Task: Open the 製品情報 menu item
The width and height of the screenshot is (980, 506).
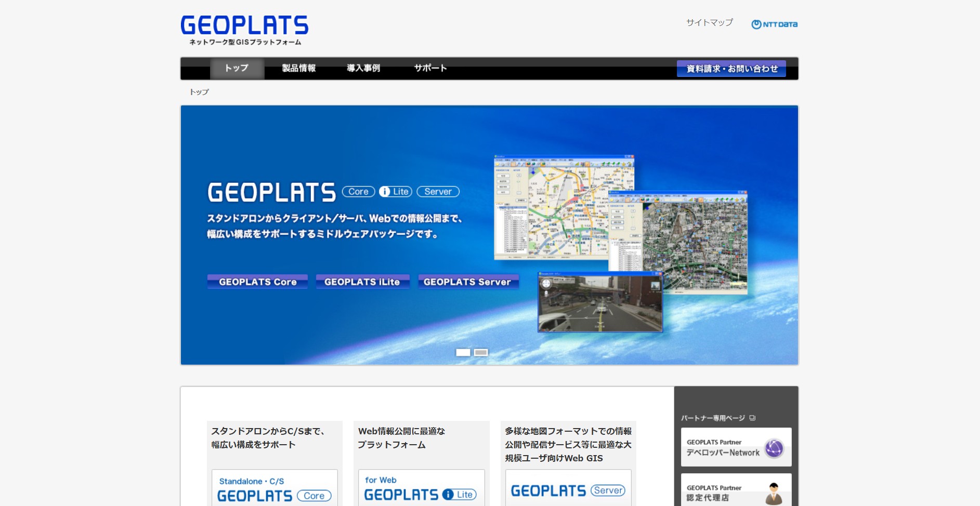Action: 299,69
